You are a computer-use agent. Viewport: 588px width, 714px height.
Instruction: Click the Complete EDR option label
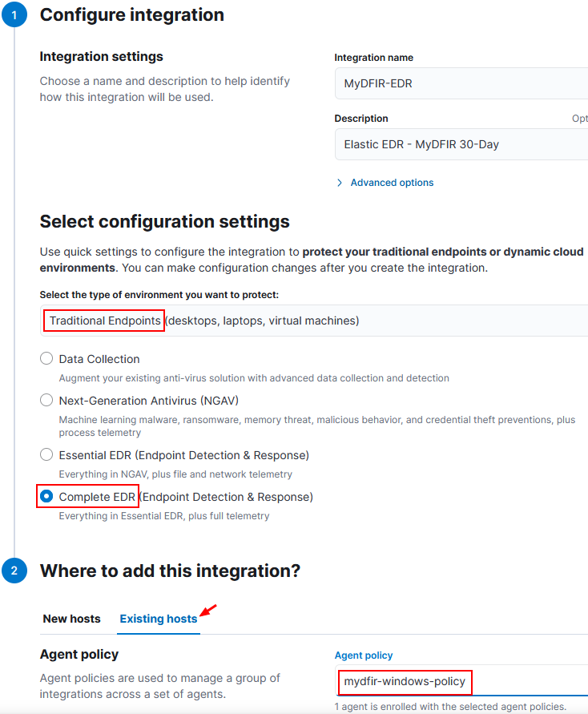[x=186, y=497]
